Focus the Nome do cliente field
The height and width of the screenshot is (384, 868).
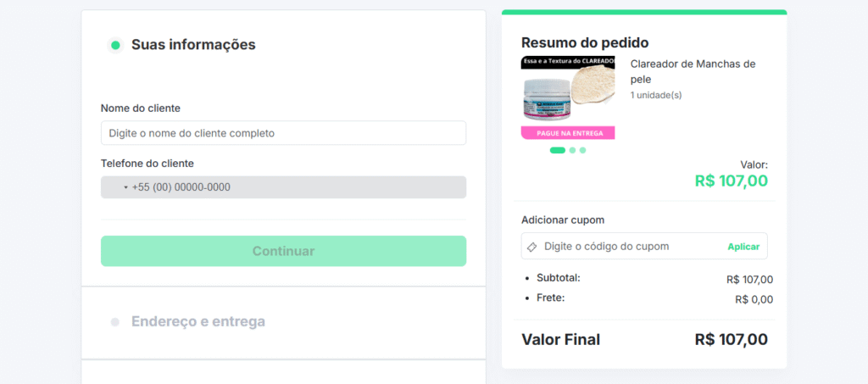pos(283,133)
